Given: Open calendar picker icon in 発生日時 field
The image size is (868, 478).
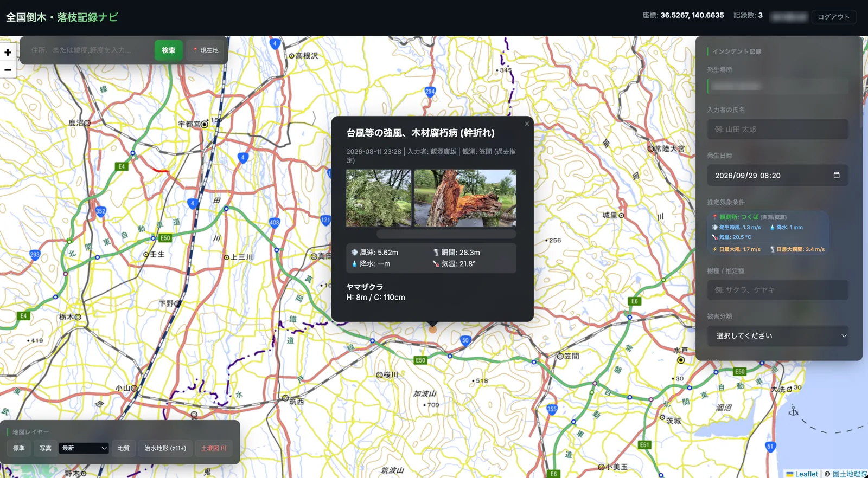Looking at the screenshot, I should 836,175.
